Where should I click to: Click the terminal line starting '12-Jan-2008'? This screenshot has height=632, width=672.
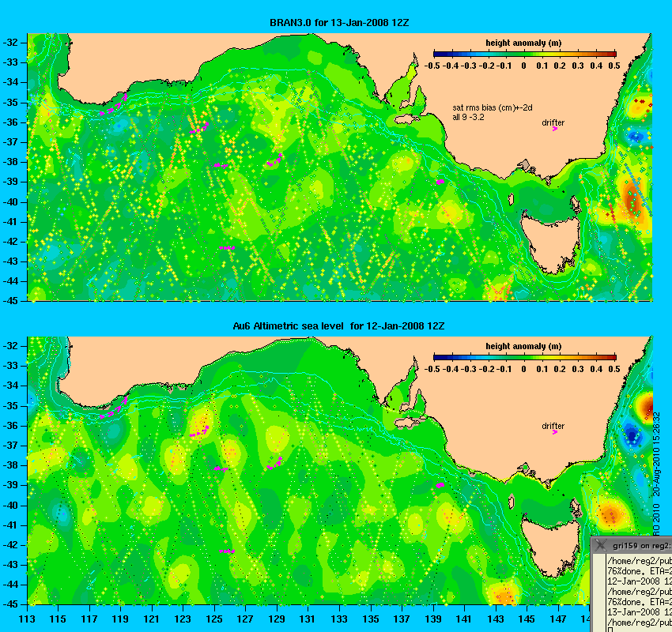pyautogui.click(x=640, y=581)
